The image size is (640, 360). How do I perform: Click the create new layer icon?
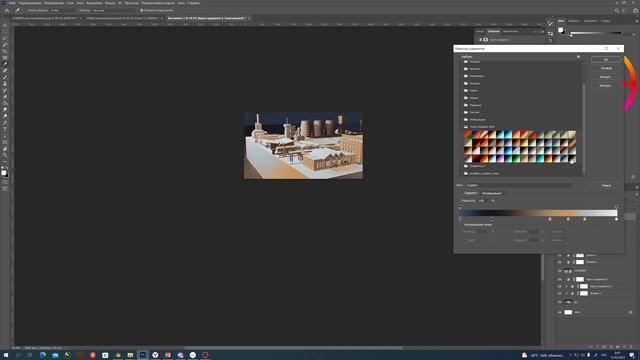click(x=624, y=347)
